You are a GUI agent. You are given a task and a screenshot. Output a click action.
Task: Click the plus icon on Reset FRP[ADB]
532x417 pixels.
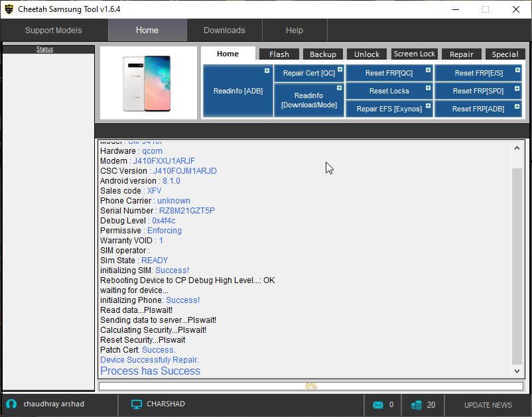(x=517, y=107)
